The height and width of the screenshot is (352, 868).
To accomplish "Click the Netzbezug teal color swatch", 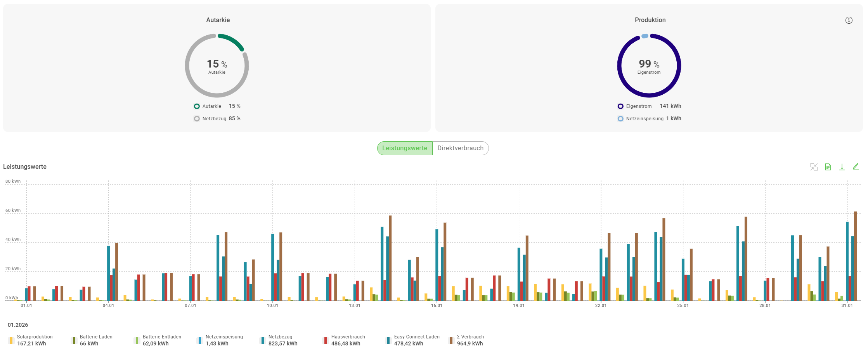I will (x=263, y=341).
